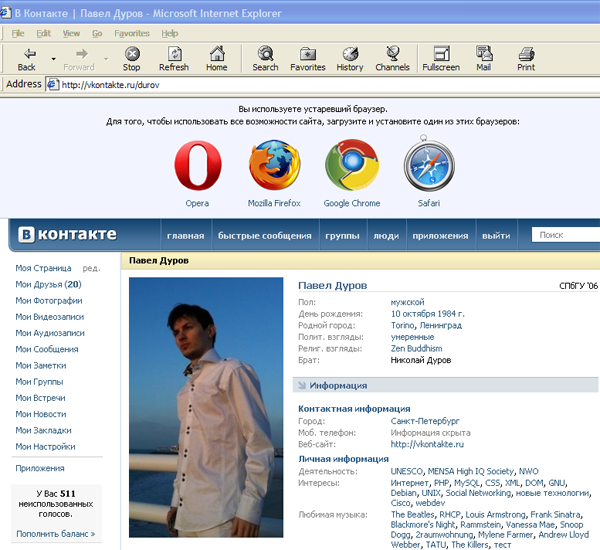Click the Google Chrome text link
Screen dimensions: 600x550
(x=352, y=203)
